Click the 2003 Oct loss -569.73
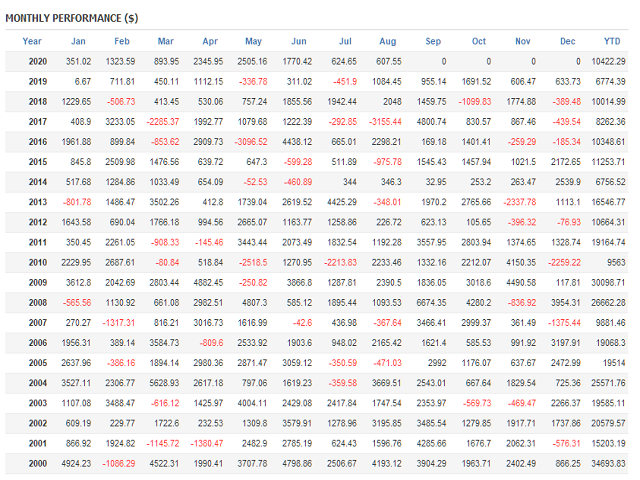 tap(477, 403)
